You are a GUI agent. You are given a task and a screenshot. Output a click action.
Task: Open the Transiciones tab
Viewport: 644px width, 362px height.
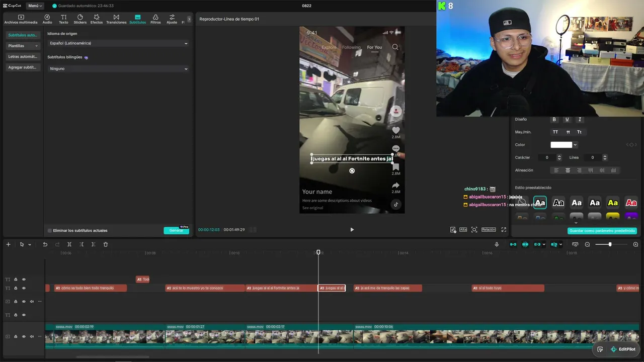[x=116, y=19]
